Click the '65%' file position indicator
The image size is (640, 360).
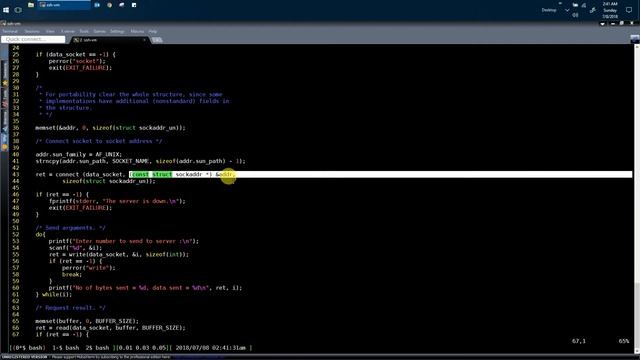[x=624, y=341]
